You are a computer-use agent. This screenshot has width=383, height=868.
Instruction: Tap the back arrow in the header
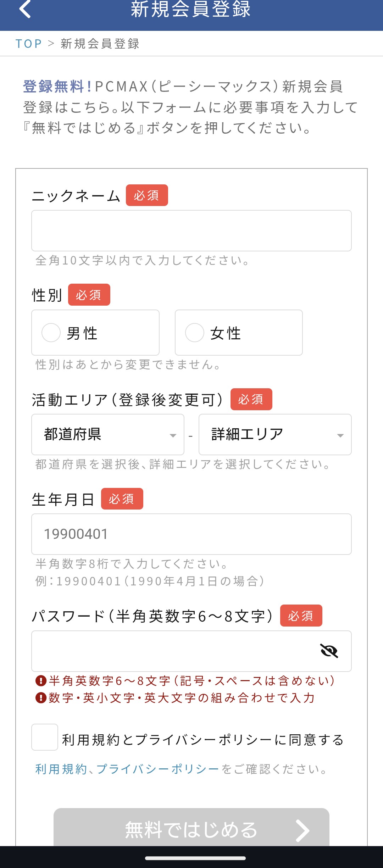tap(25, 9)
